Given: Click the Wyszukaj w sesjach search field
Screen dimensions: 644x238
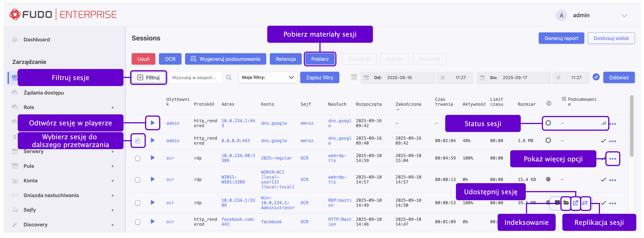Looking at the screenshot, I should pos(195,78).
